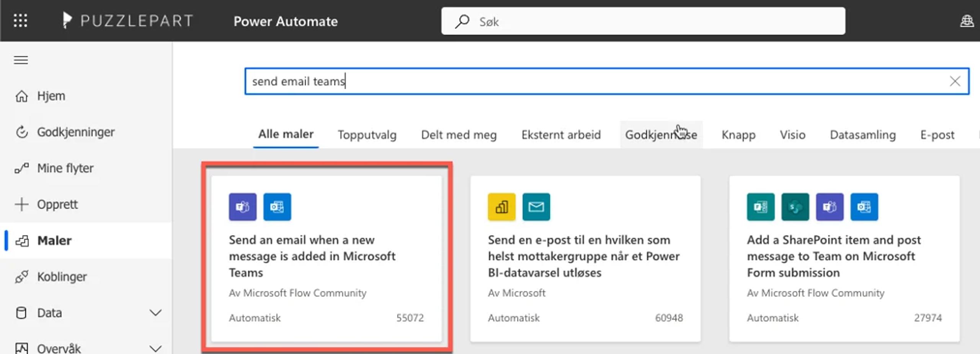Click 'Av Microsoft' on the Power BI card
980x354 pixels.
(x=516, y=293)
